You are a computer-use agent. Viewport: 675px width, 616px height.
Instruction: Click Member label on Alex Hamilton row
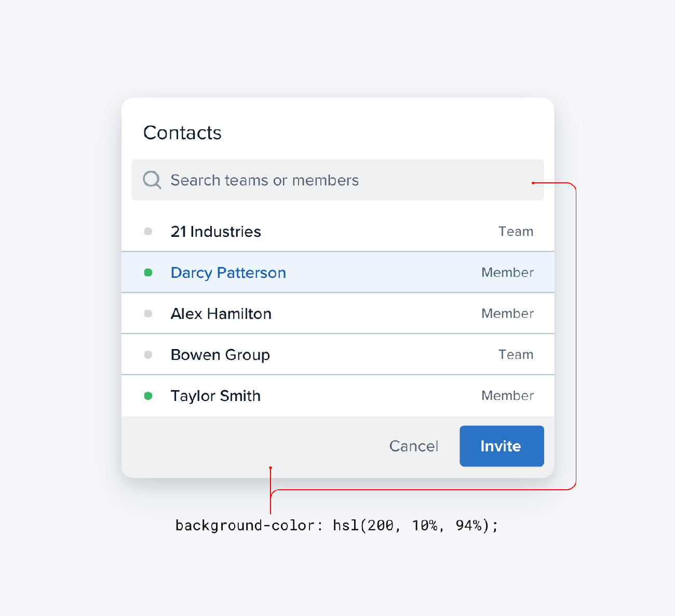(507, 314)
